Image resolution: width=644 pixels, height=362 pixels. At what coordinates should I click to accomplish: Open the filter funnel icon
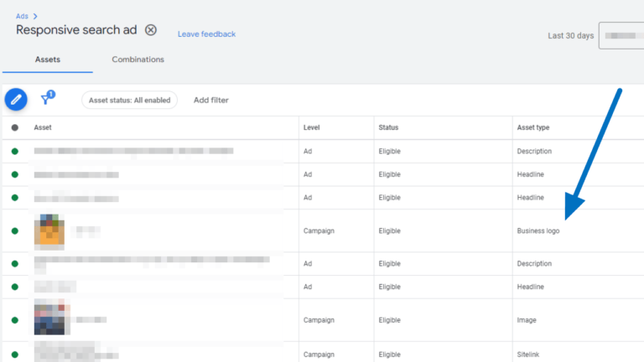[45, 100]
